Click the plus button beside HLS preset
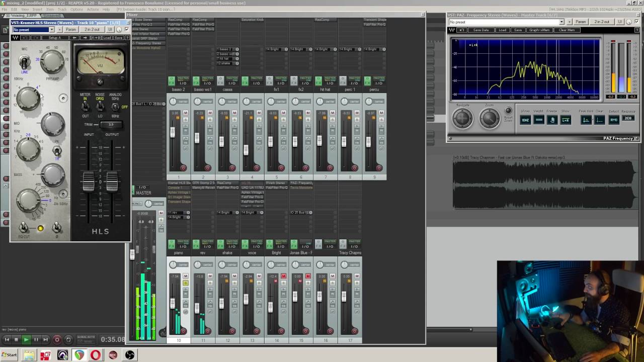The height and width of the screenshot is (362, 644). (59, 30)
